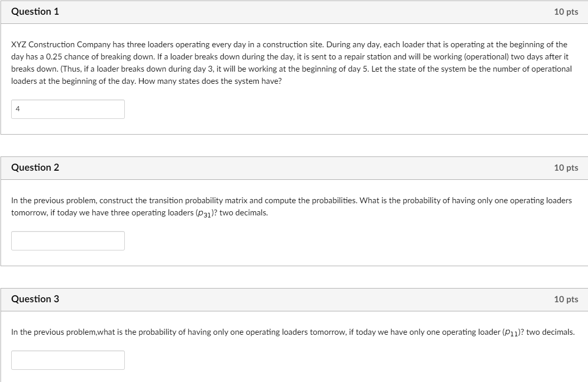Click the answer input field for Question 1
This screenshot has width=588, height=382.
coord(68,109)
